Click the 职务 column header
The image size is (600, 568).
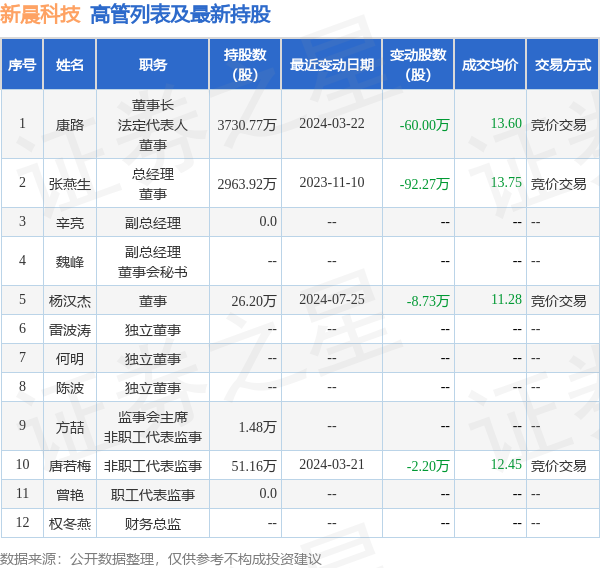tap(153, 65)
